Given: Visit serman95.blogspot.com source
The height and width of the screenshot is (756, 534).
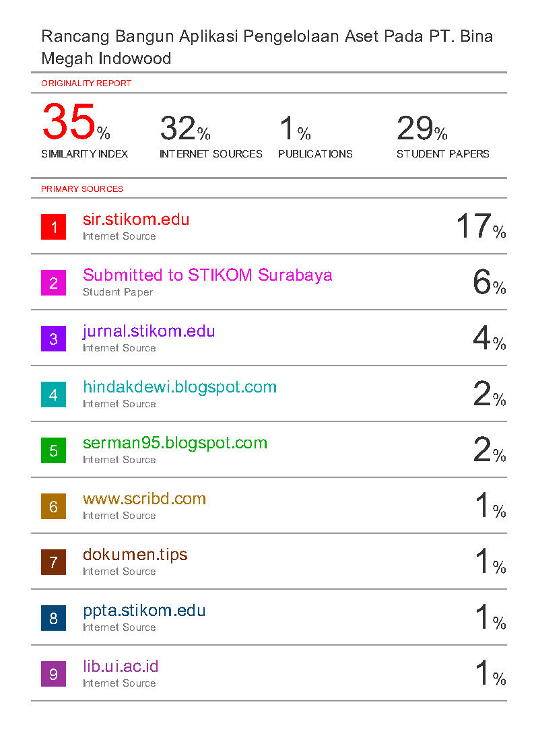Looking at the screenshot, I should click(175, 443).
